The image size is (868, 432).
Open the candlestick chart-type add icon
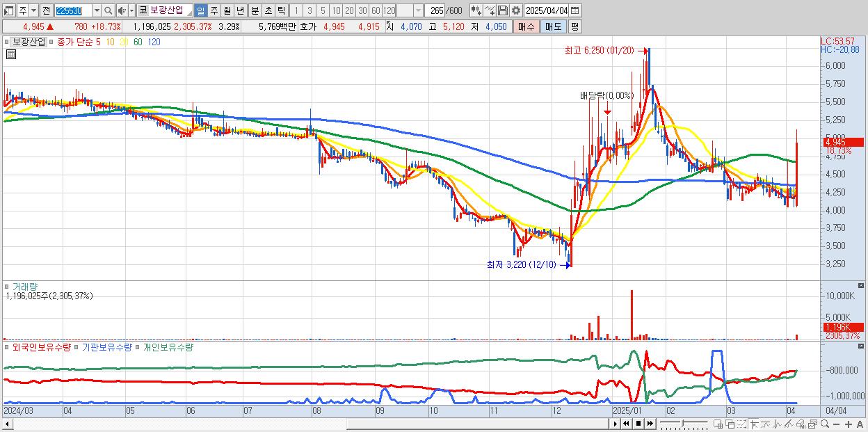point(476,10)
